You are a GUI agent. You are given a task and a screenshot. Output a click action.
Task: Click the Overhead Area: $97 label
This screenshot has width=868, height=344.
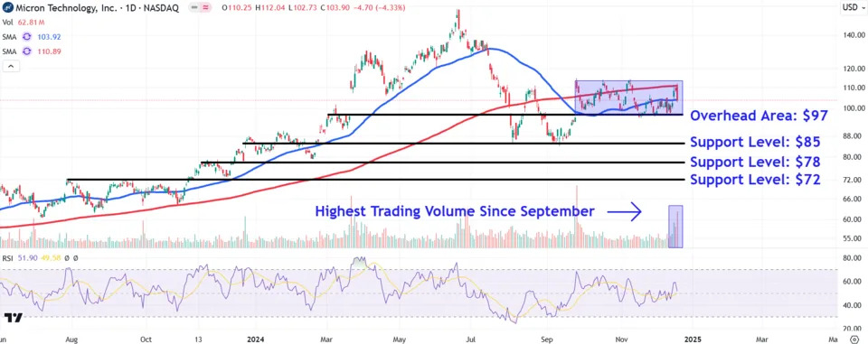[759, 116]
